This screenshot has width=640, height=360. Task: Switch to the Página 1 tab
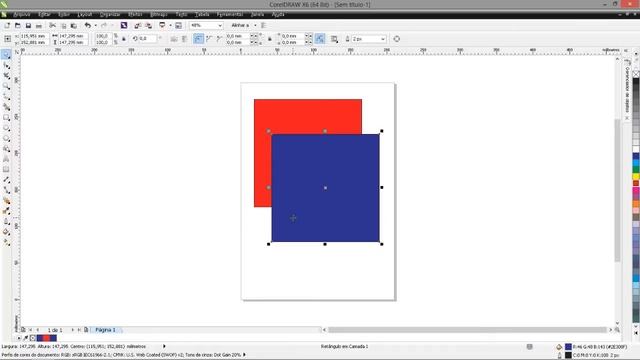pyautogui.click(x=105, y=329)
